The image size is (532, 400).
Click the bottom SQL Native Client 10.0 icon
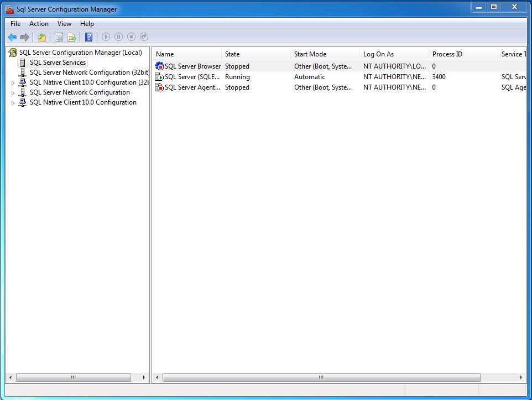coord(22,102)
